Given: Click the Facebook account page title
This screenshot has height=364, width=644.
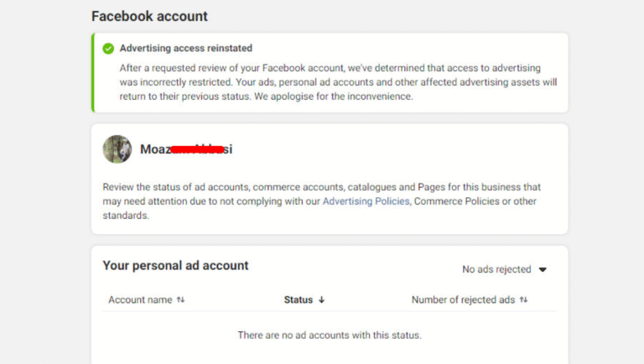Looking at the screenshot, I should (x=149, y=17).
